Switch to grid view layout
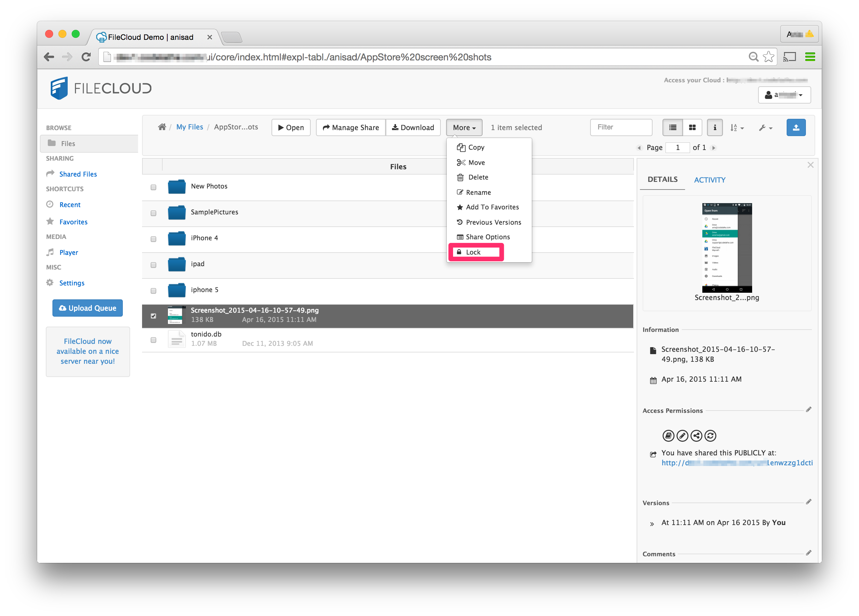Viewport: 859px width, 616px height. point(692,127)
